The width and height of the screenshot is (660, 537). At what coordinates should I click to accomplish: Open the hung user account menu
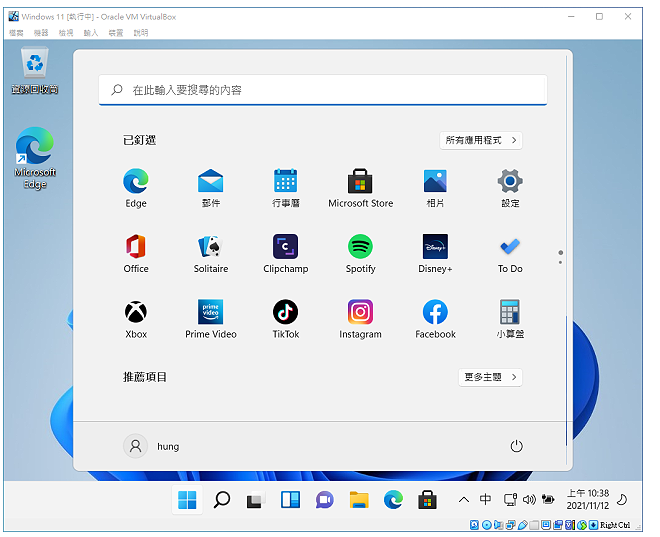(152, 446)
